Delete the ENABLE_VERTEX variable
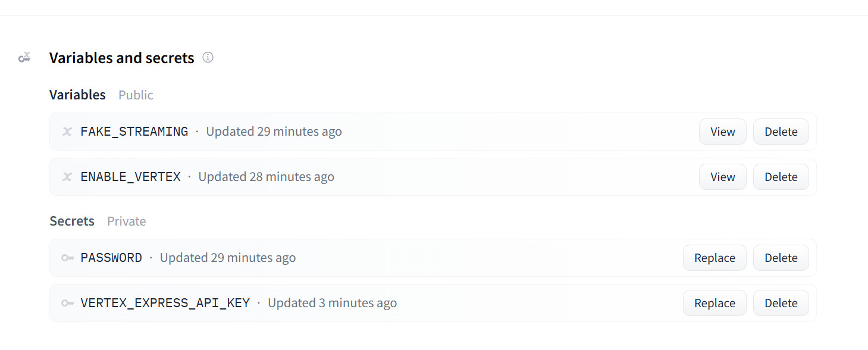The image size is (868, 350). [x=781, y=177]
